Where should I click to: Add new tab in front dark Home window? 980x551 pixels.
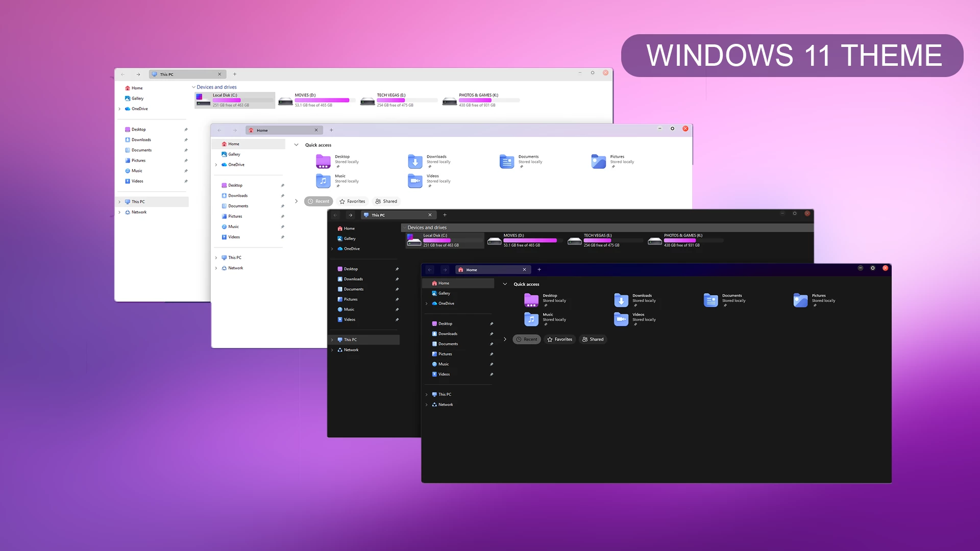539,270
